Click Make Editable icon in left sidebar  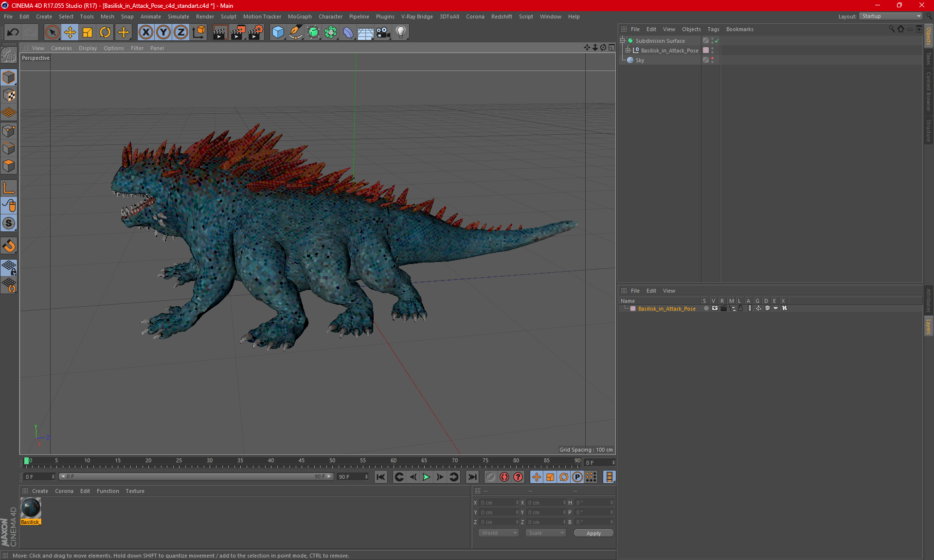pyautogui.click(x=9, y=55)
